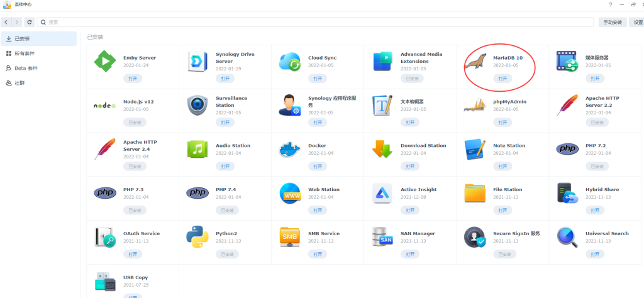The image size is (644, 298).
Task: Open Universal Search magnifier icon
Action: click(x=567, y=237)
